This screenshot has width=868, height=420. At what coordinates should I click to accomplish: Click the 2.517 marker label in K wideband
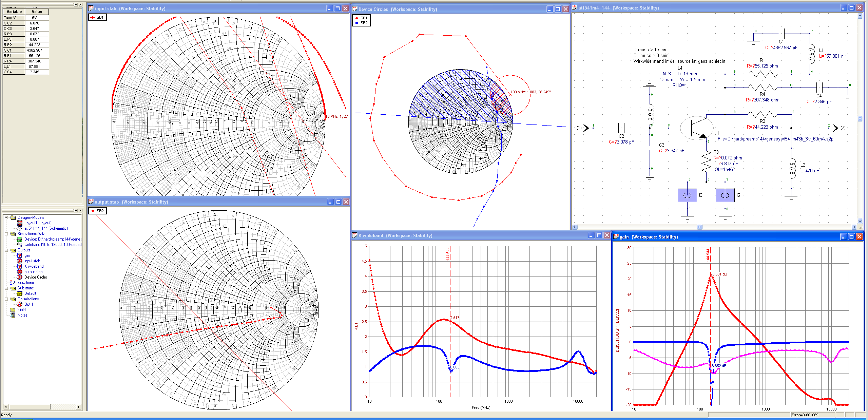click(x=455, y=318)
